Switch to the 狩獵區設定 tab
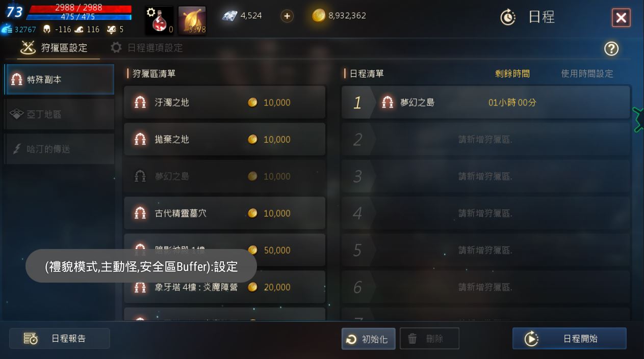Screen dimensions: 644x359 pyautogui.click(x=54, y=48)
